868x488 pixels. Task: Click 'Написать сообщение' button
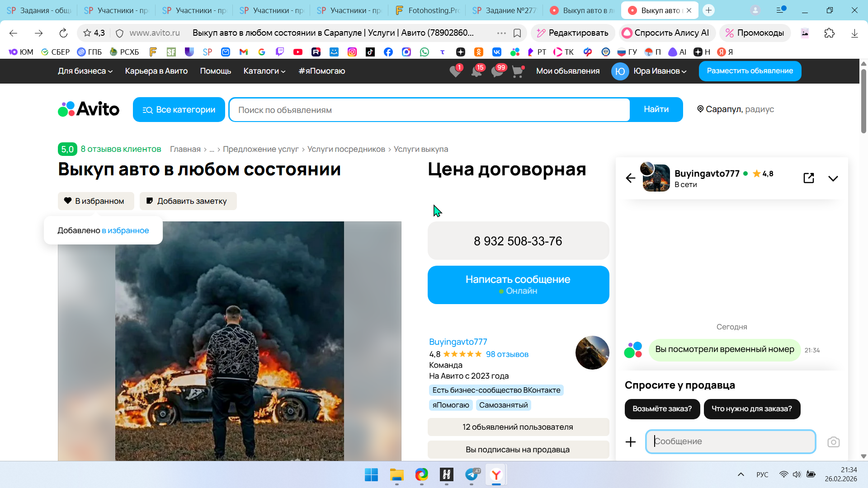(x=518, y=285)
